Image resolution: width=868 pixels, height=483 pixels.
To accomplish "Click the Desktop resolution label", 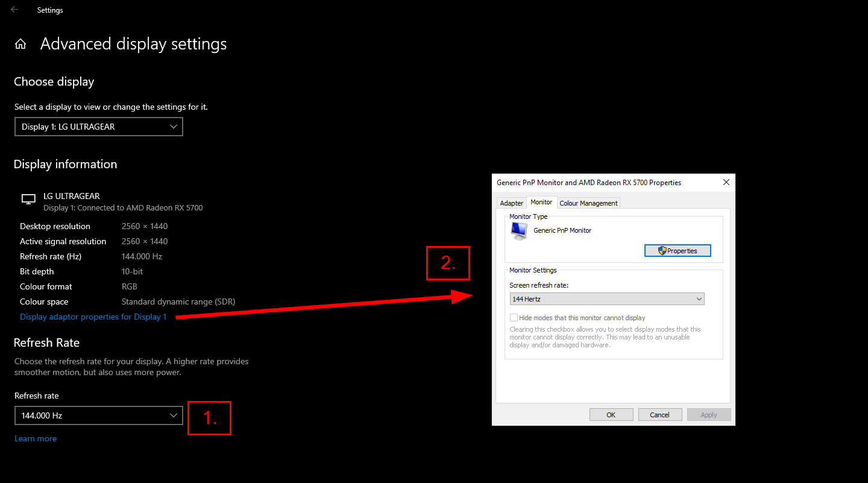I will 55,226.
